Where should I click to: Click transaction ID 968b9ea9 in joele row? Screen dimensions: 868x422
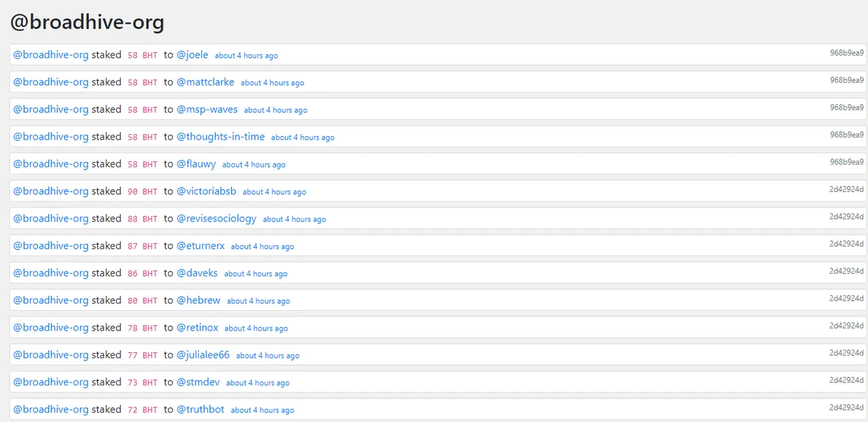(847, 53)
